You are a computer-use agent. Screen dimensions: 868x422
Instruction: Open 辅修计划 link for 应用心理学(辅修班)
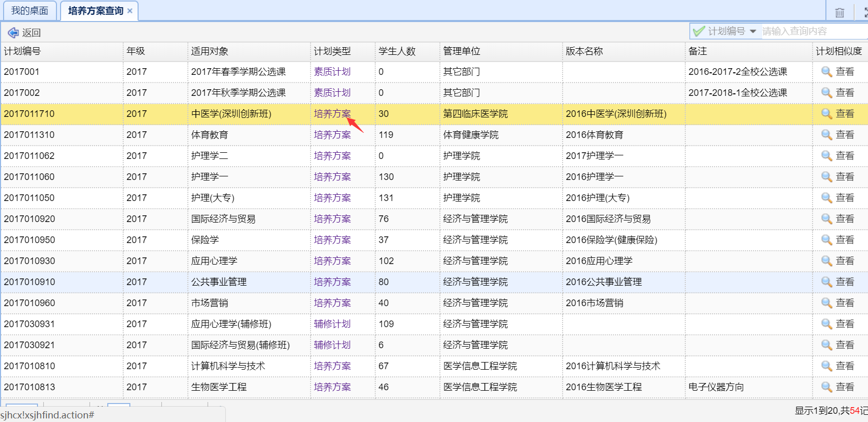click(x=332, y=324)
